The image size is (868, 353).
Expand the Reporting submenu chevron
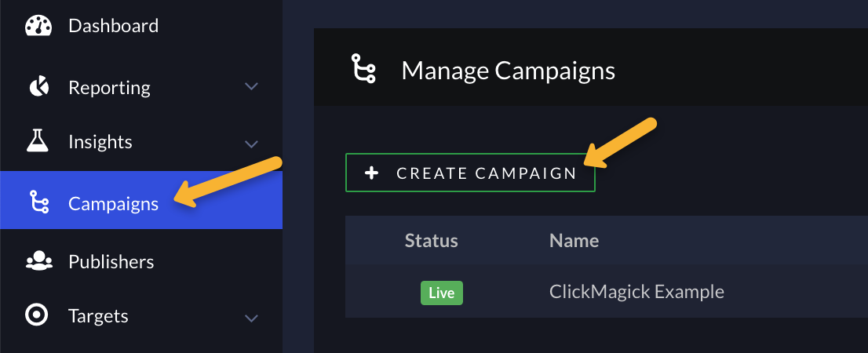coord(251,86)
